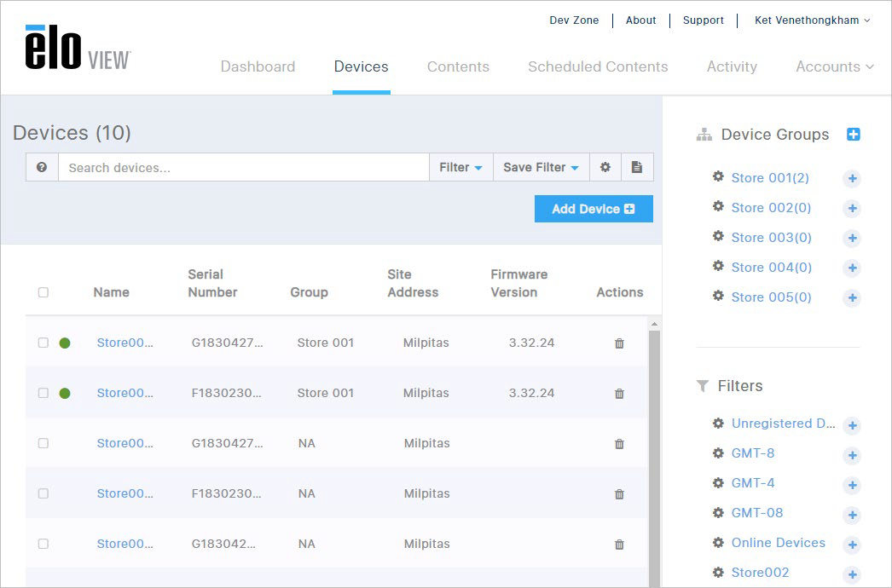Open the Support link

point(704,20)
